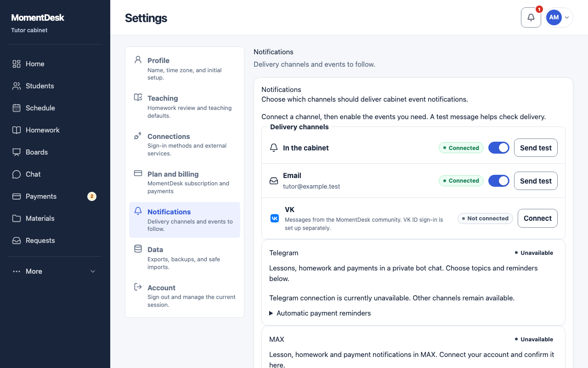588x368 pixels.
Task: Click the Payments badge showing 2
Action: coord(92,196)
